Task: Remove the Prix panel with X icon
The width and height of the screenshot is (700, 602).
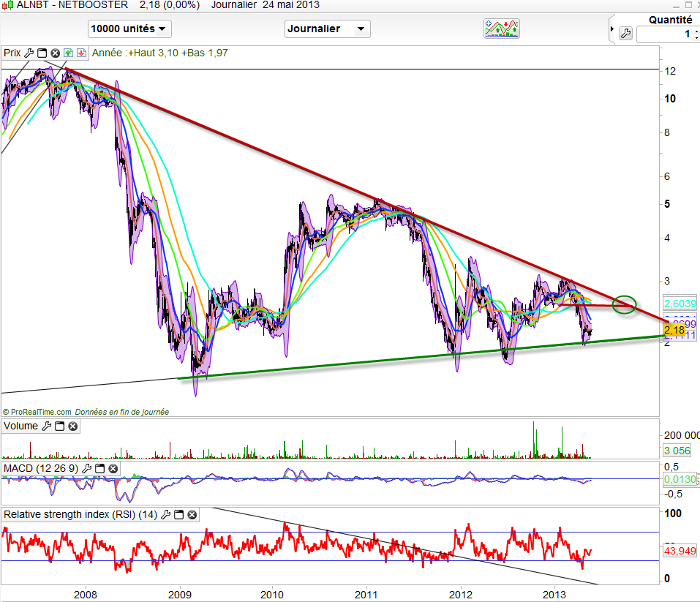Action: click(x=55, y=53)
